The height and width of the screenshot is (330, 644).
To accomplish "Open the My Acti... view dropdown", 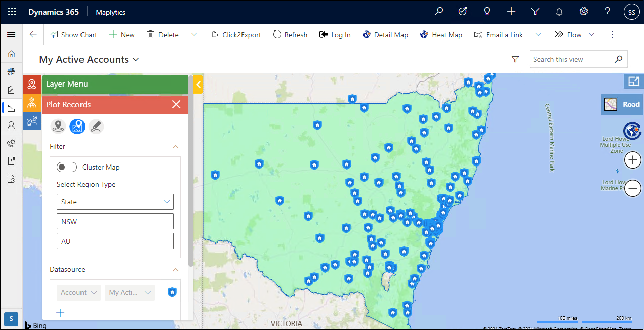I will point(130,292).
